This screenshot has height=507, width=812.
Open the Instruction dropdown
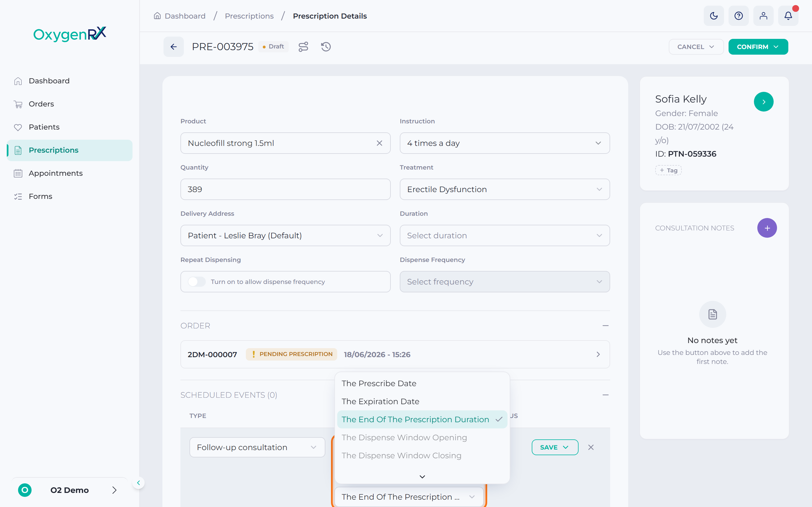(x=505, y=143)
